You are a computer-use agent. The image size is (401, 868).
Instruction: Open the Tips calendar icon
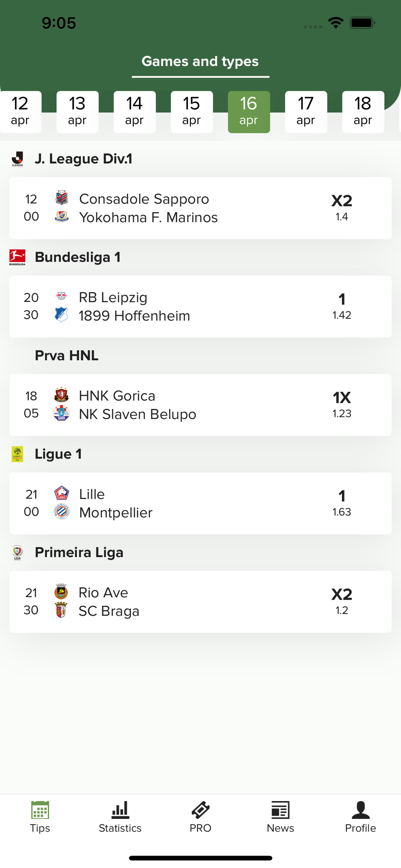point(40,810)
